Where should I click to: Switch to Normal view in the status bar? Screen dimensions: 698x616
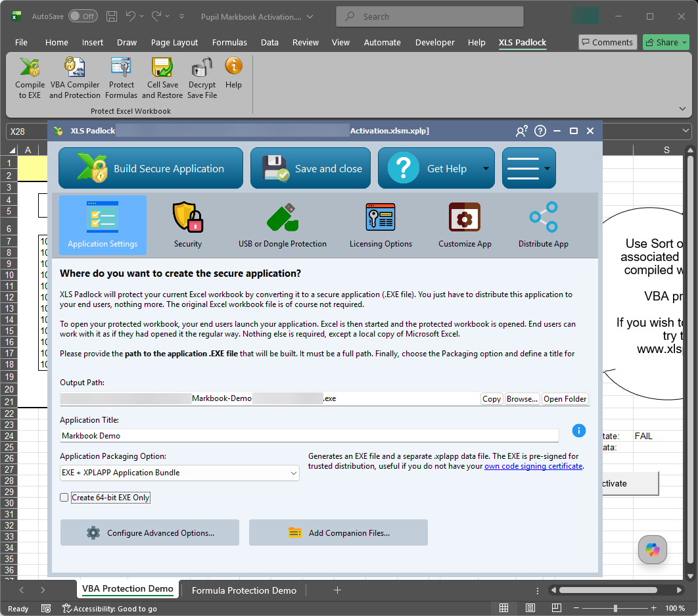click(504, 608)
